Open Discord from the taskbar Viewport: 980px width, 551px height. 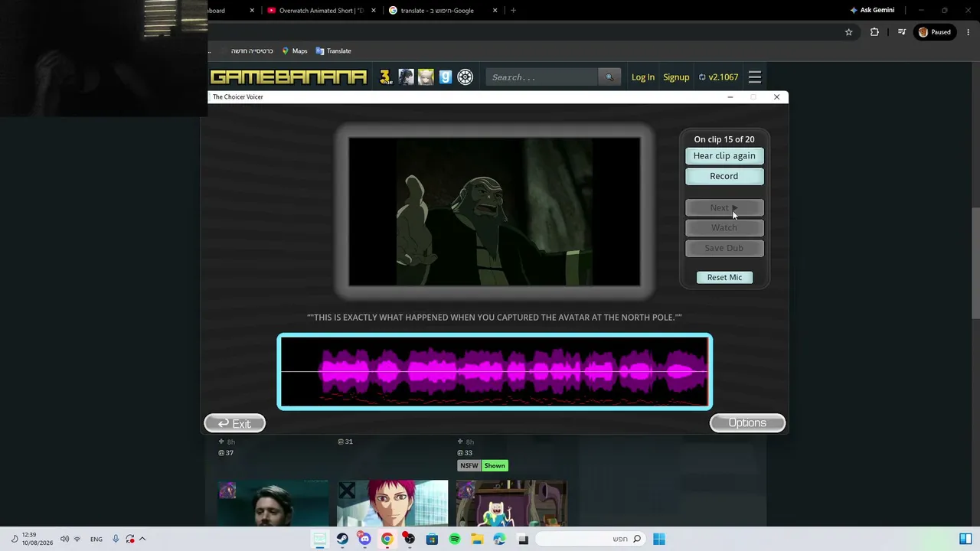pos(364,540)
